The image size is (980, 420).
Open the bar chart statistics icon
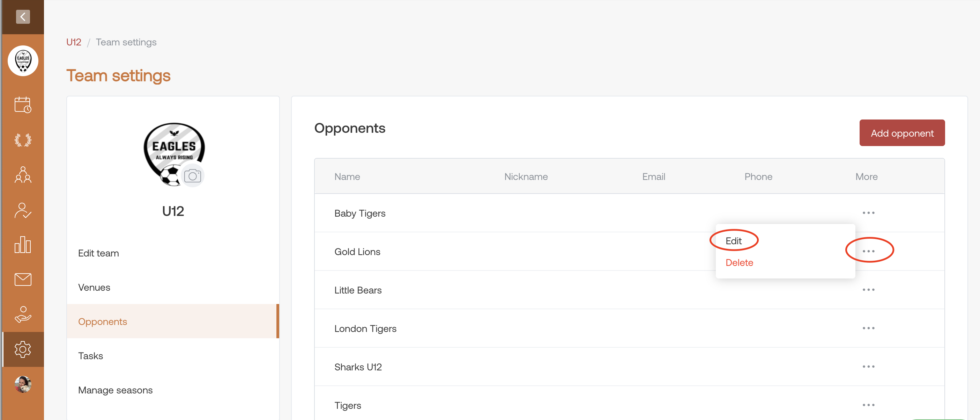click(x=23, y=245)
